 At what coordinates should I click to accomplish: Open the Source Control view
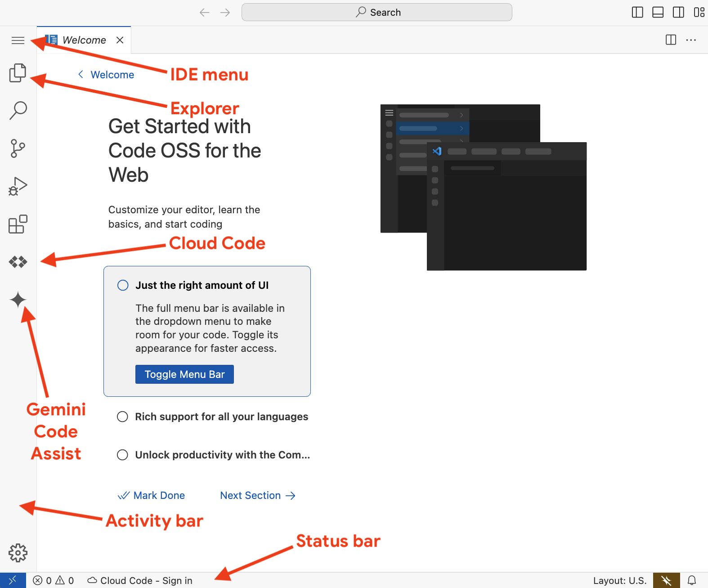[18, 148]
